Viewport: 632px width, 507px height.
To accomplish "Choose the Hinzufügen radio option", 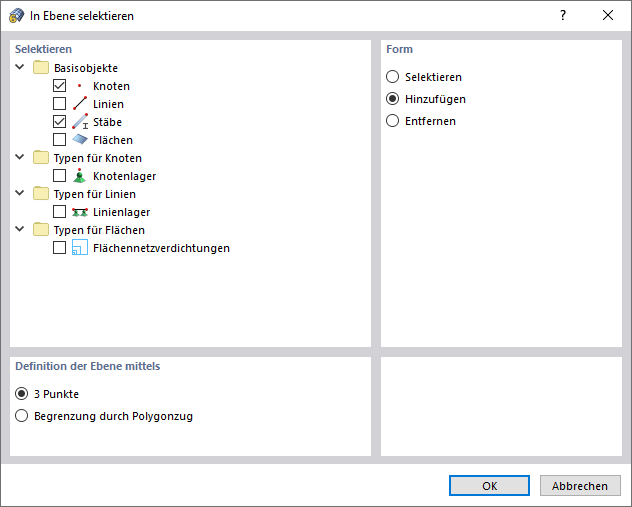I will click(x=393, y=99).
